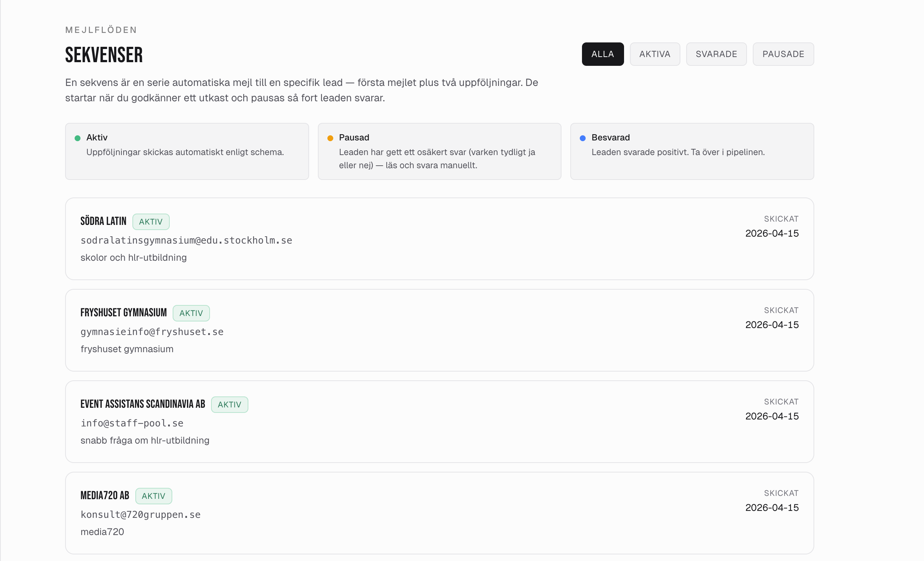The image size is (924, 561).
Task: Click AKTIV badge for Event Assistans Scandinavia
Action: [x=229, y=404]
